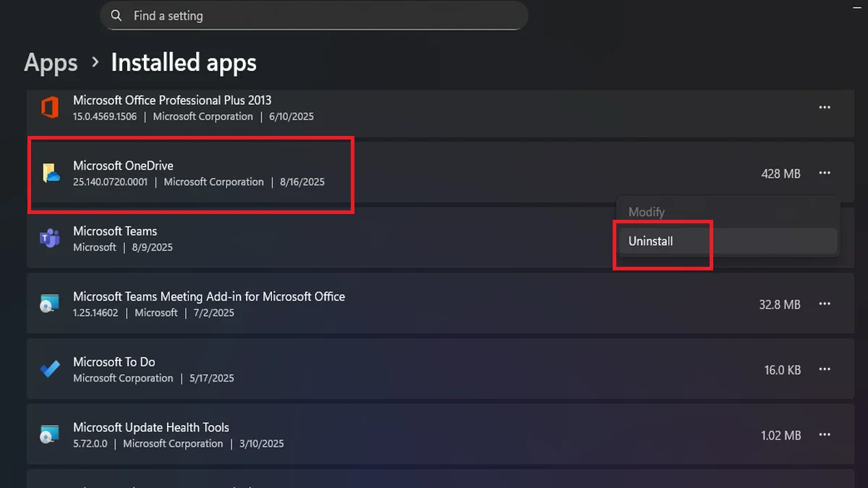
Task: Select the Microsoft Update Health Tools name
Action: pos(151,427)
